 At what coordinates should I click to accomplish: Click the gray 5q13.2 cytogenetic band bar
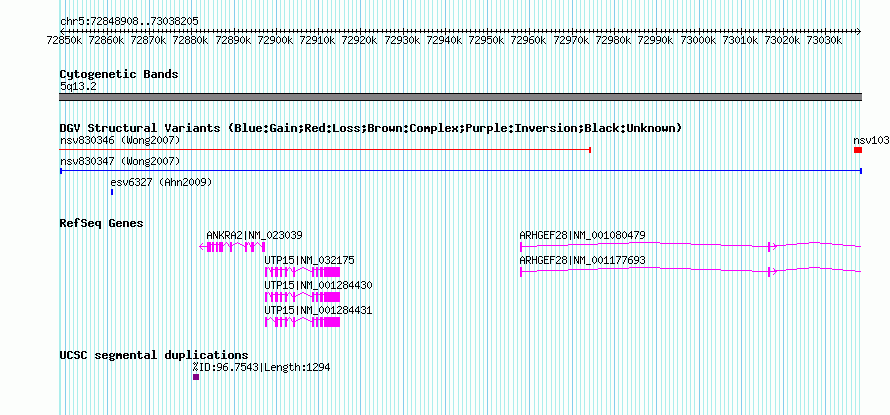461,97
